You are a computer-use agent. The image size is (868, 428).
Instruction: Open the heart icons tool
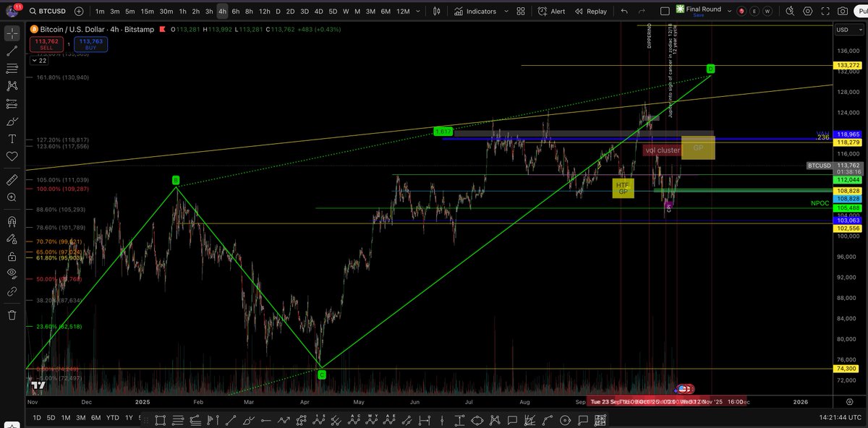click(12, 156)
